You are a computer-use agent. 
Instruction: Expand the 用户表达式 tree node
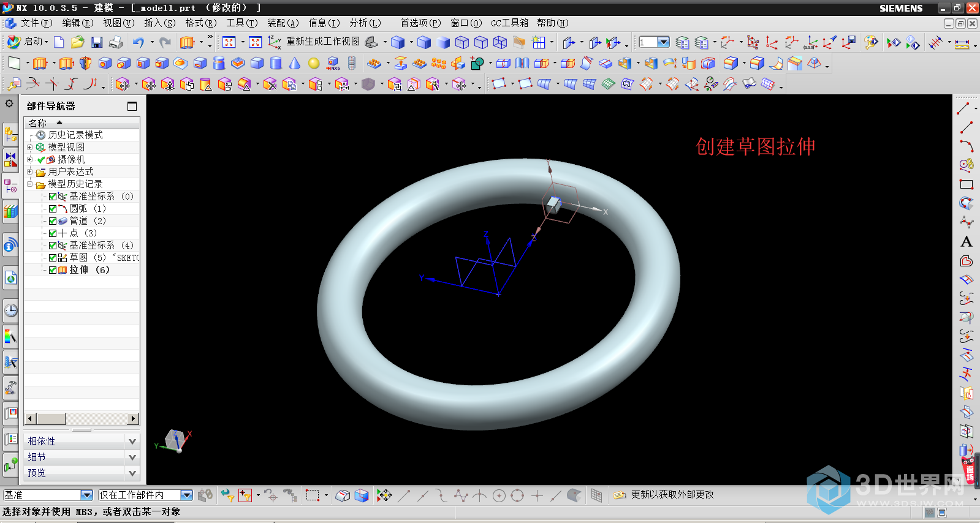click(29, 171)
